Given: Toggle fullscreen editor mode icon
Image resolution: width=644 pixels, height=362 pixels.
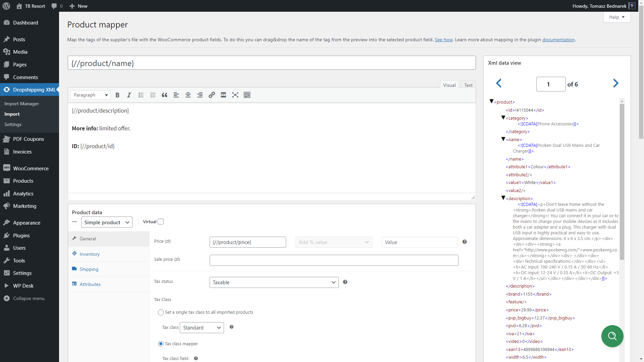Looking at the screenshot, I should (235, 95).
